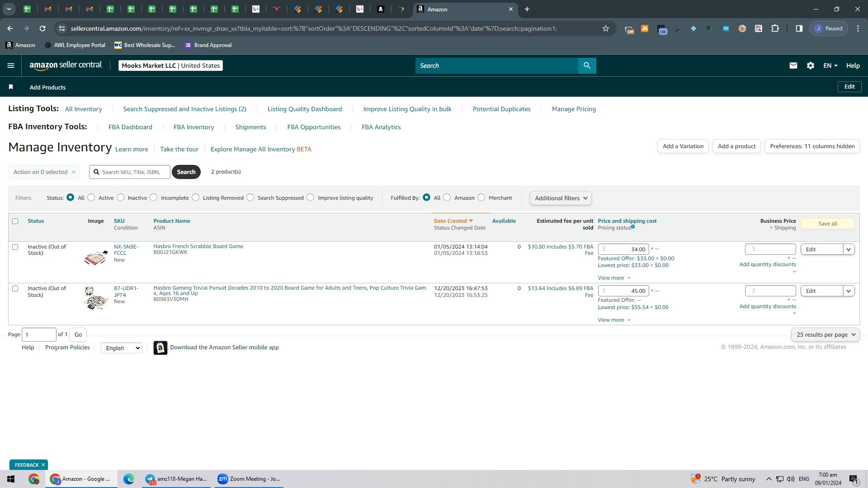Image resolution: width=868 pixels, height=488 pixels.
Task: Open the Action on 0 selected dropdown
Action: point(44,172)
